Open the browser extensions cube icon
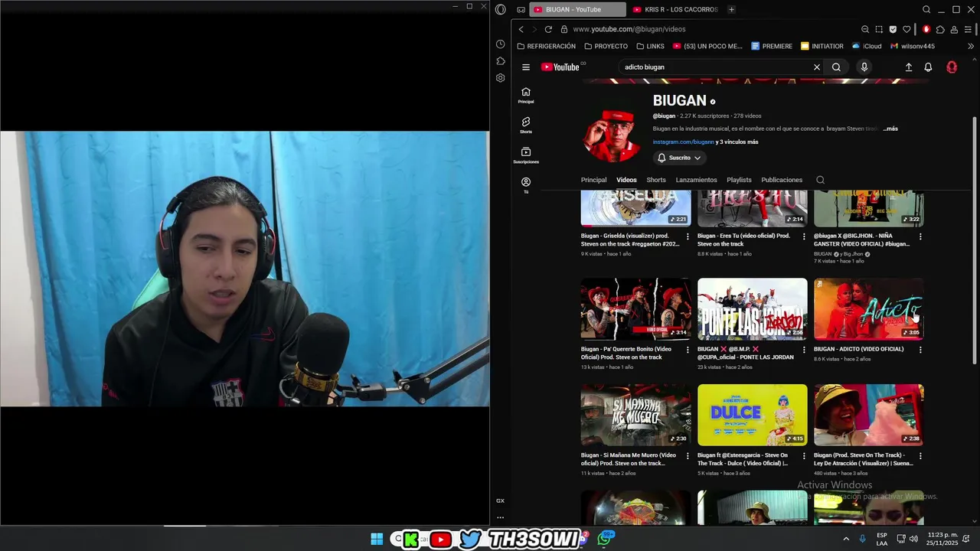Screen dimensions: 980x551 point(940,29)
